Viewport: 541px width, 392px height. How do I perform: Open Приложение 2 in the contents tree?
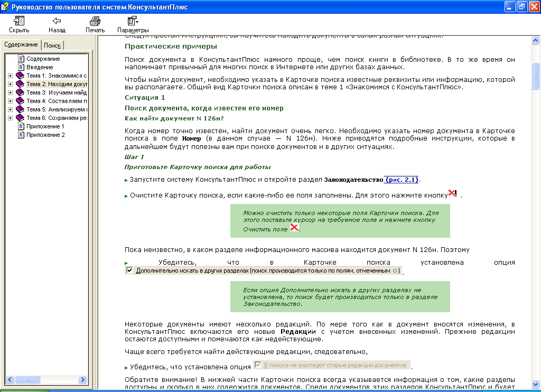coord(45,135)
